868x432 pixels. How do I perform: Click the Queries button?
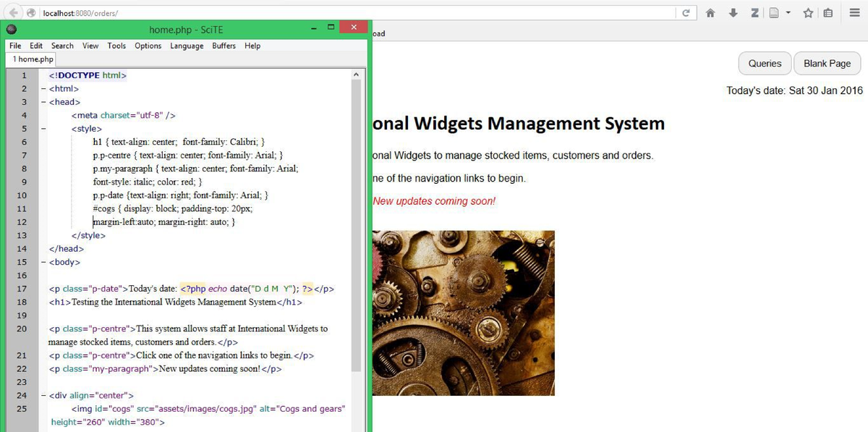click(765, 63)
